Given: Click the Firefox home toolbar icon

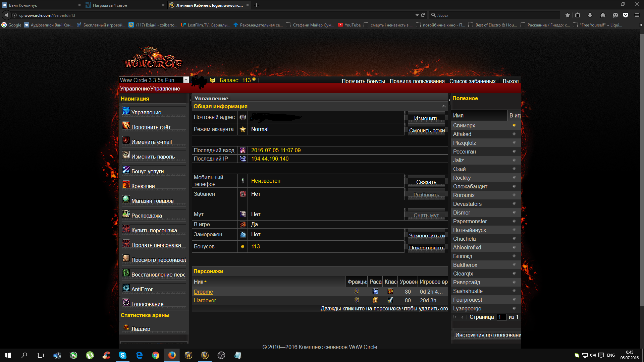Looking at the screenshot, I should click(x=602, y=15).
